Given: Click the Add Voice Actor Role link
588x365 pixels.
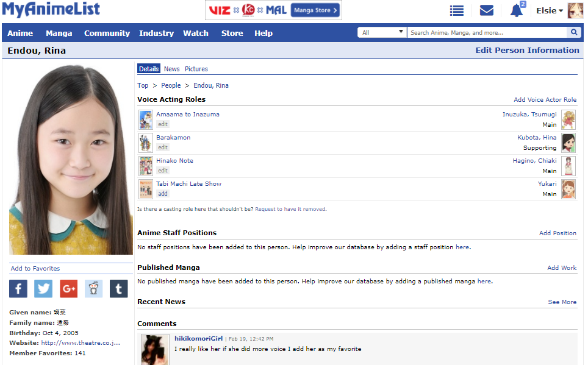Looking at the screenshot, I should click(x=545, y=99).
